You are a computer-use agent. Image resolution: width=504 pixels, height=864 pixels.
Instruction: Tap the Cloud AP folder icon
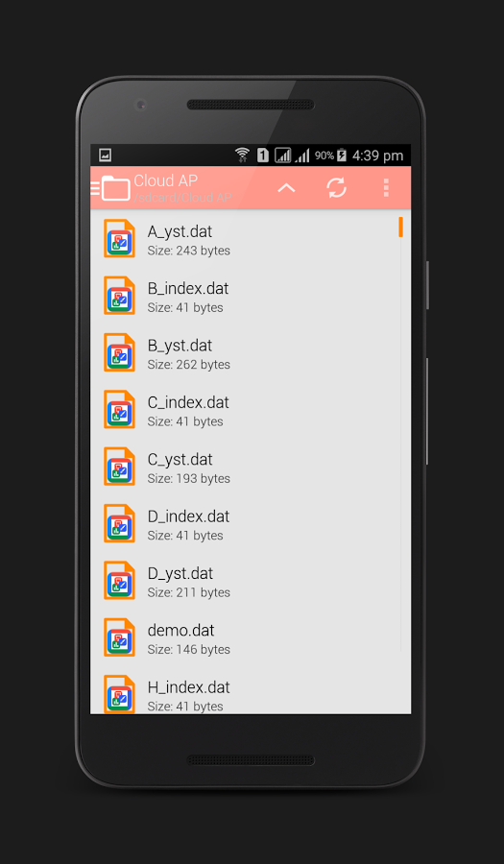point(116,188)
